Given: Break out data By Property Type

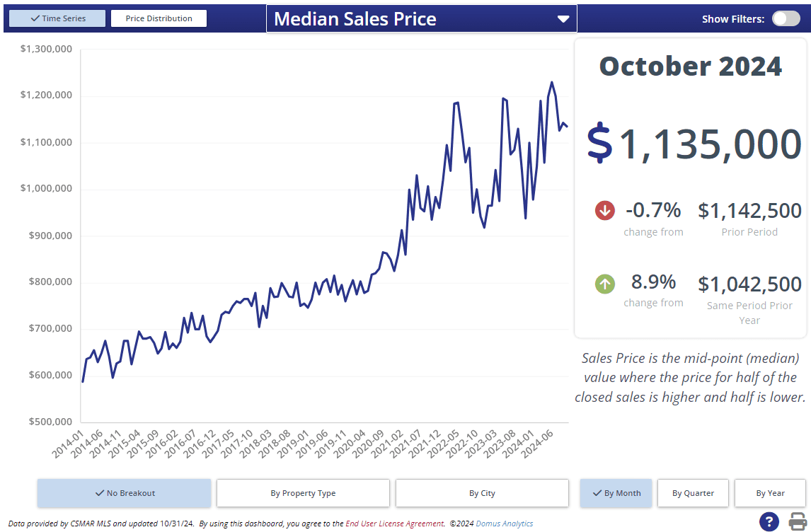Looking at the screenshot, I should (303, 493).
